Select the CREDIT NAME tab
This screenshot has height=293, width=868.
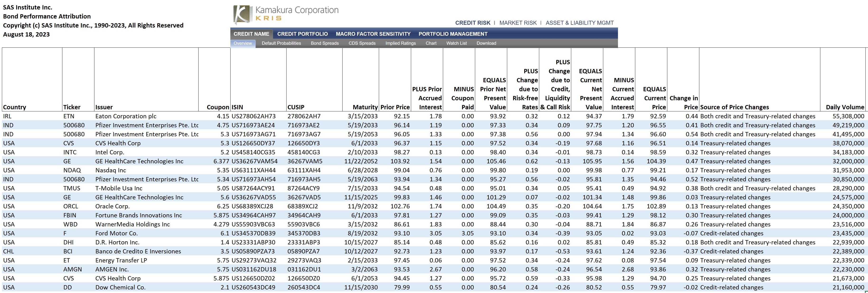coord(251,34)
